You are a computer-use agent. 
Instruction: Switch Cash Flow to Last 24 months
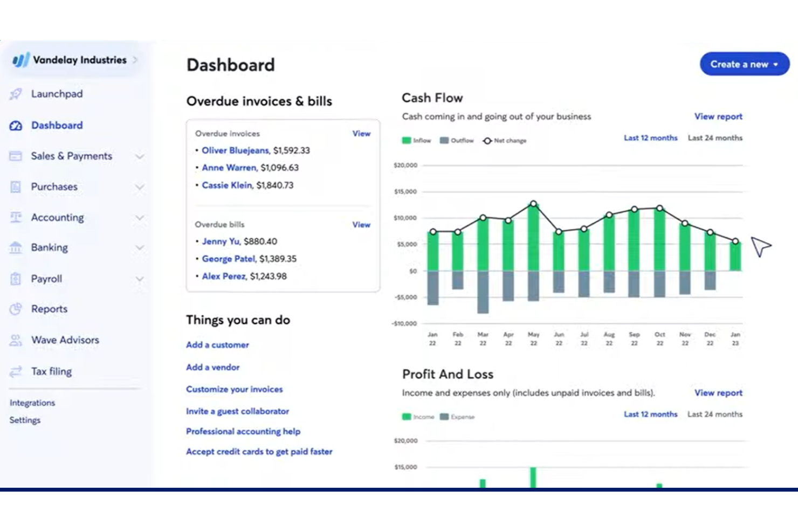coord(714,138)
